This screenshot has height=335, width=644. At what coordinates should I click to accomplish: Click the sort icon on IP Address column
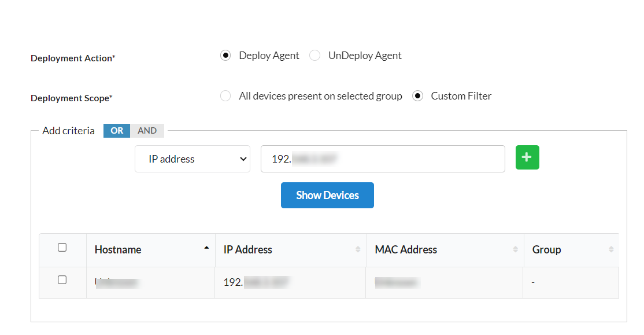pyautogui.click(x=358, y=249)
